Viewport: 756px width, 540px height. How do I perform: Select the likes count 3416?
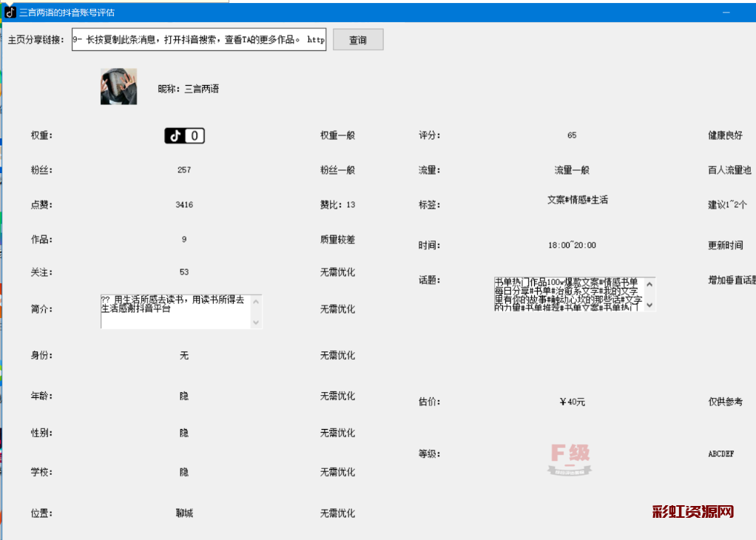184,205
